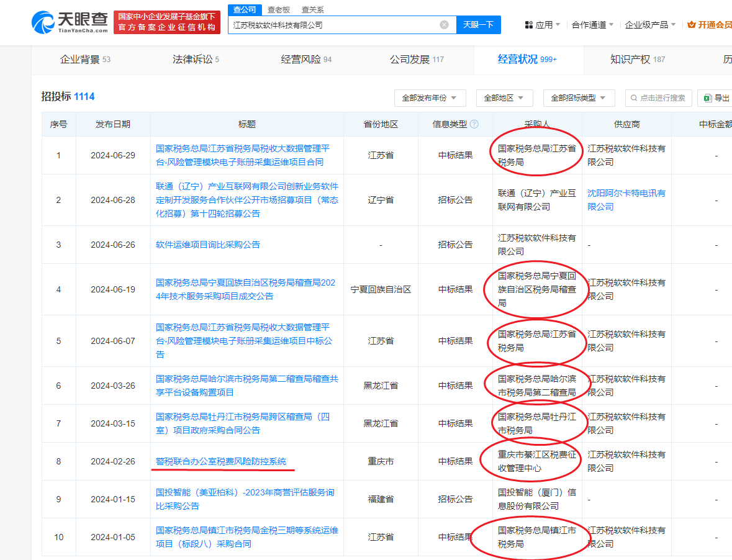Click the 点击进行搜索 search field

(659, 98)
